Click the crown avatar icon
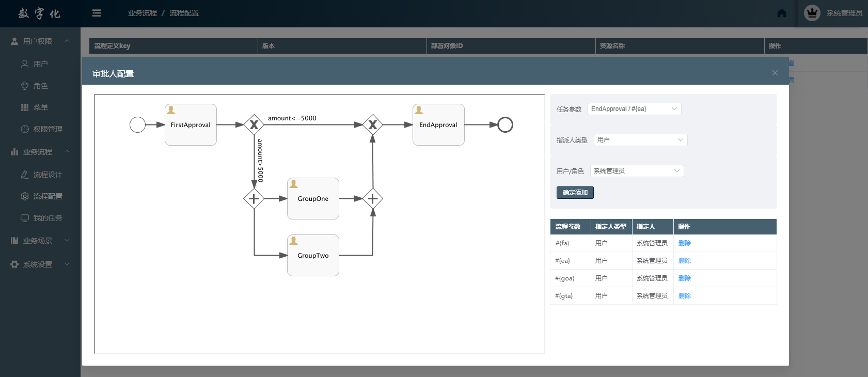The height and width of the screenshot is (377, 868). coord(812,13)
